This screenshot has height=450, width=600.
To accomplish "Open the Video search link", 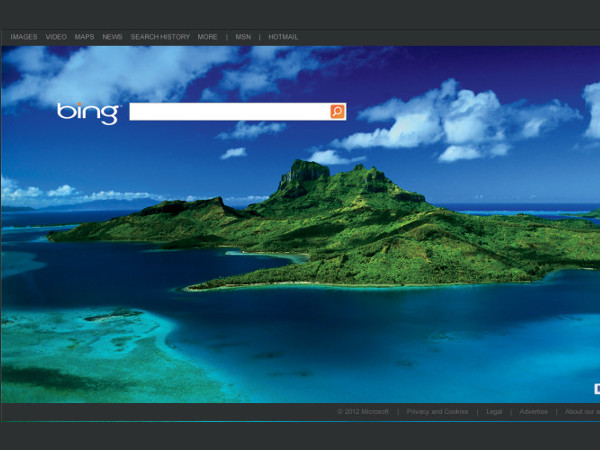I will [x=56, y=37].
